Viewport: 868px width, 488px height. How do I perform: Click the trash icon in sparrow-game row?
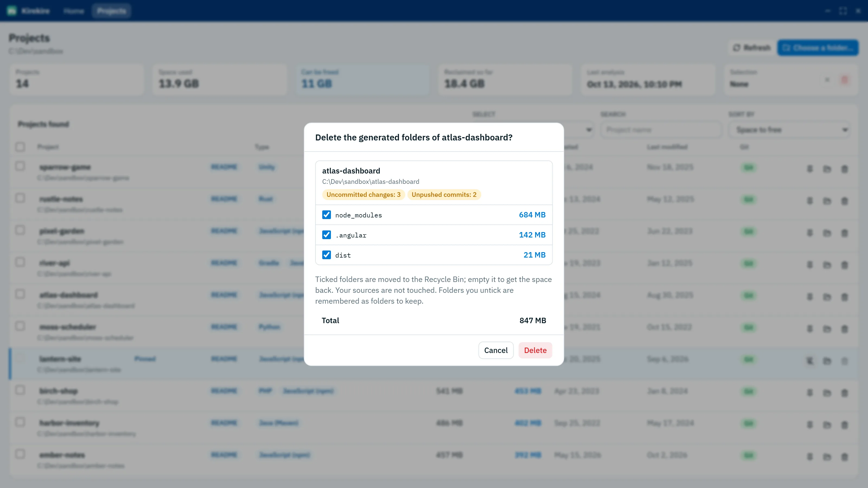844,169
